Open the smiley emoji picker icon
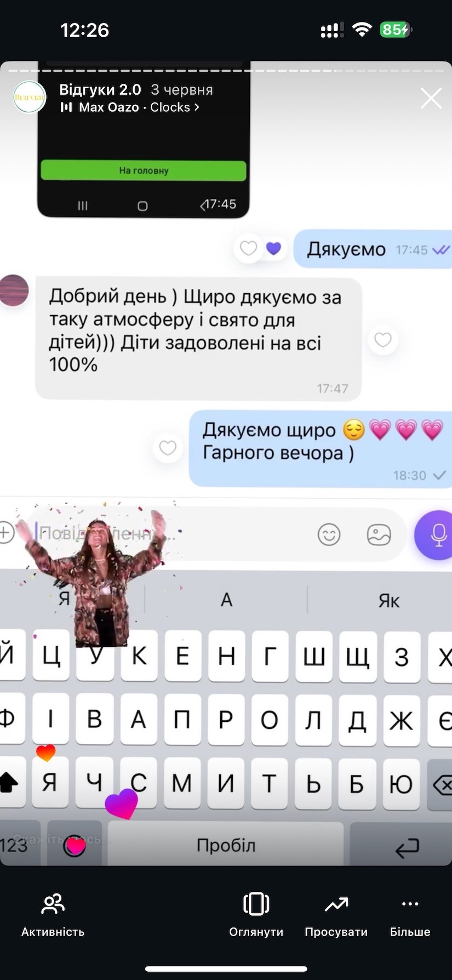The height and width of the screenshot is (980, 452). click(x=329, y=534)
